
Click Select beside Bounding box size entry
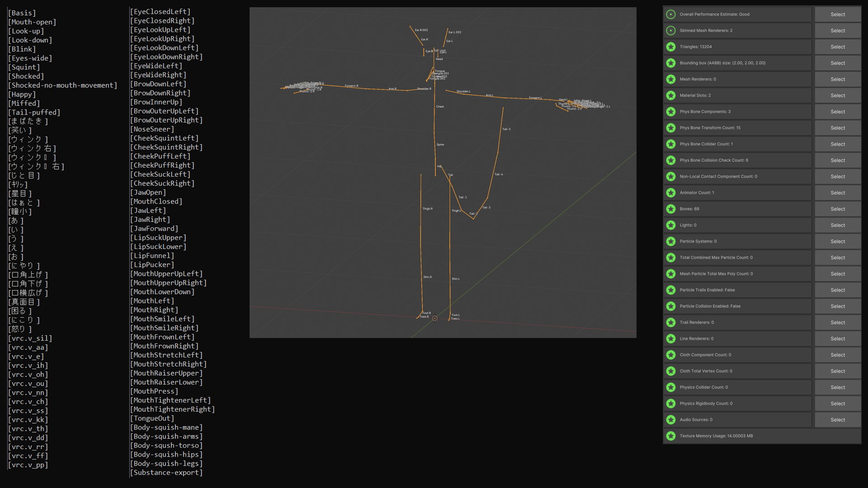pyautogui.click(x=838, y=63)
